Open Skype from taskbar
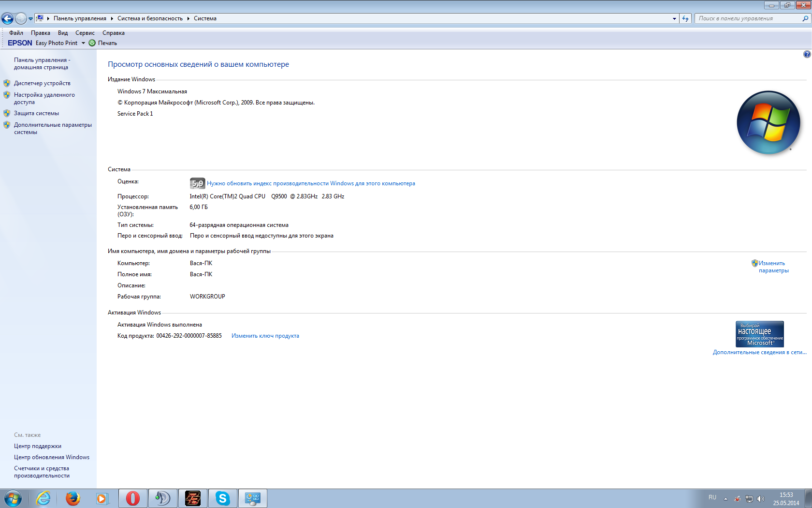Screen dimensions: 812x508 pyautogui.click(x=223, y=498)
